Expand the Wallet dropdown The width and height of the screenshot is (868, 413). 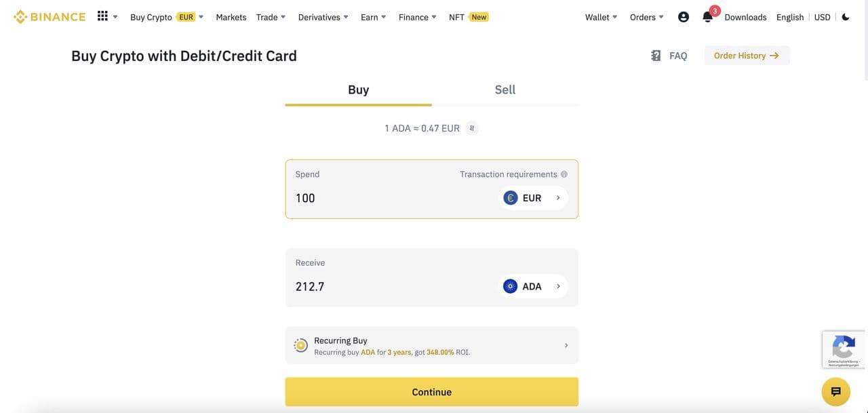tap(601, 17)
